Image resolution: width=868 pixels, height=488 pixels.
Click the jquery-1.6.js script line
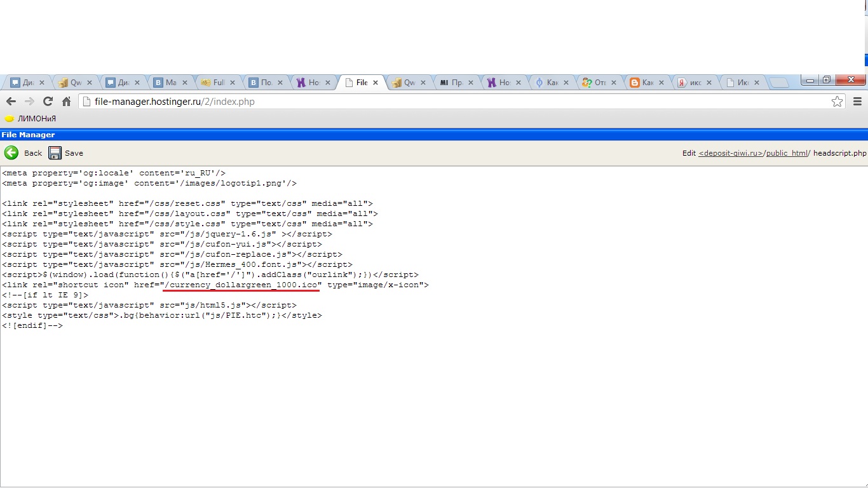(x=167, y=234)
